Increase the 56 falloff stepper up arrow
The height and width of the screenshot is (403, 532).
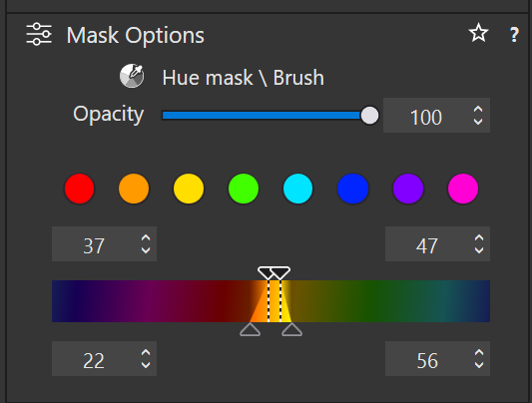pos(479,352)
